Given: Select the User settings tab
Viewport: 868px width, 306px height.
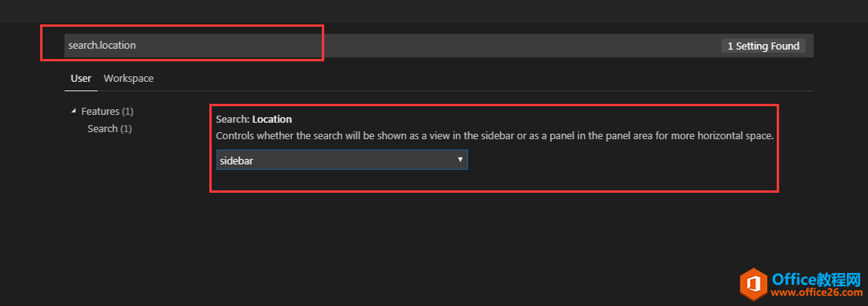Looking at the screenshot, I should coord(81,79).
